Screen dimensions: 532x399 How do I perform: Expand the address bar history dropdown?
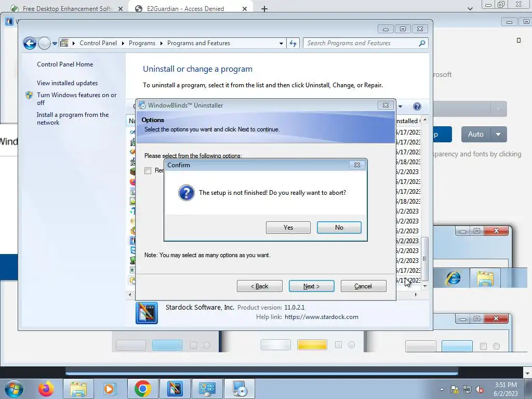pos(281,44)
